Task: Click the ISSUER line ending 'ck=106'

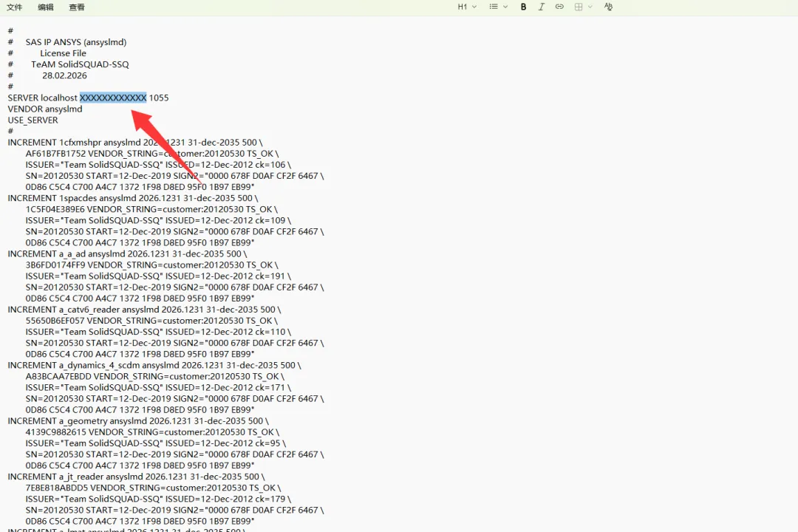Action: (x=158, y=165)
